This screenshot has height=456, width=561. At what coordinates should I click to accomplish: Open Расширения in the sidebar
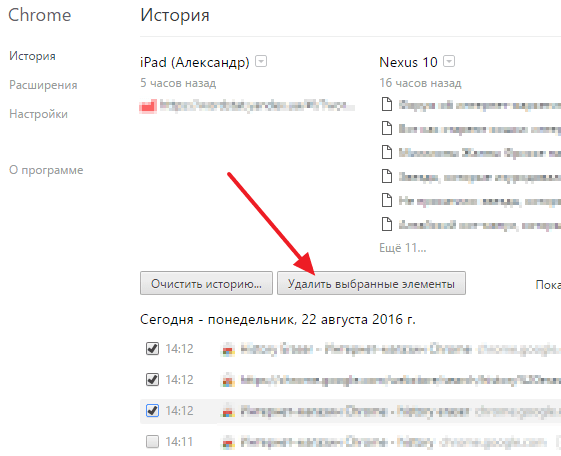pos(43,85)
